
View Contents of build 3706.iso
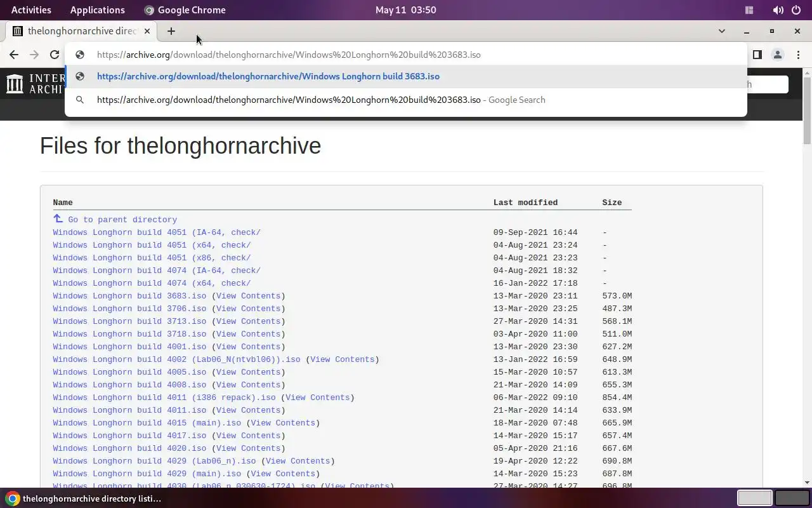[x=248, y=309]
